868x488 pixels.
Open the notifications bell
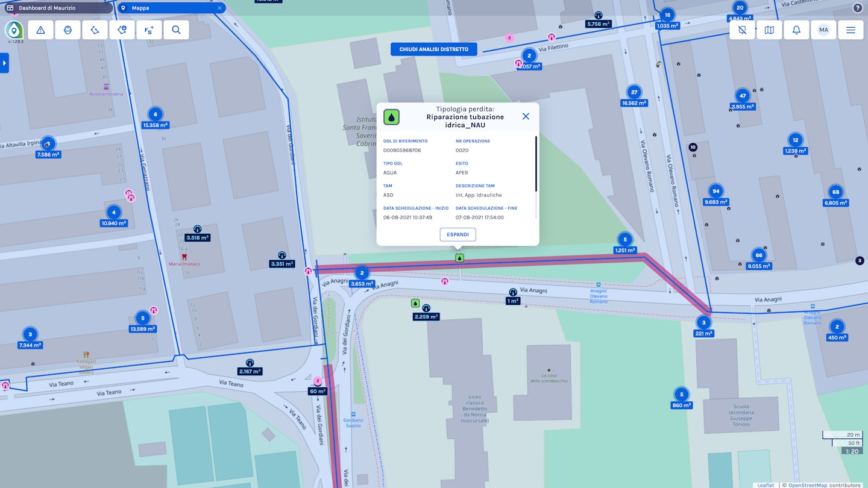[796, 30]
